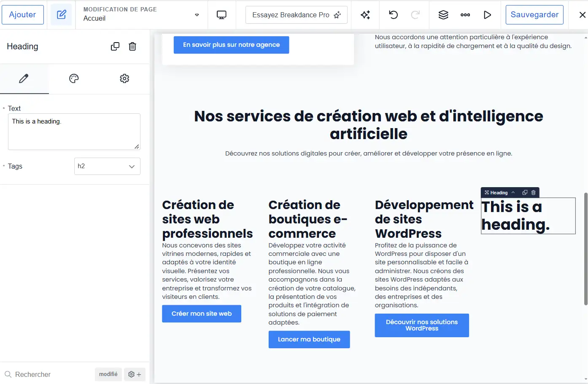Edit the heading Text textarea
Screen dimensions: 588x384
click(x=74, y=132)
